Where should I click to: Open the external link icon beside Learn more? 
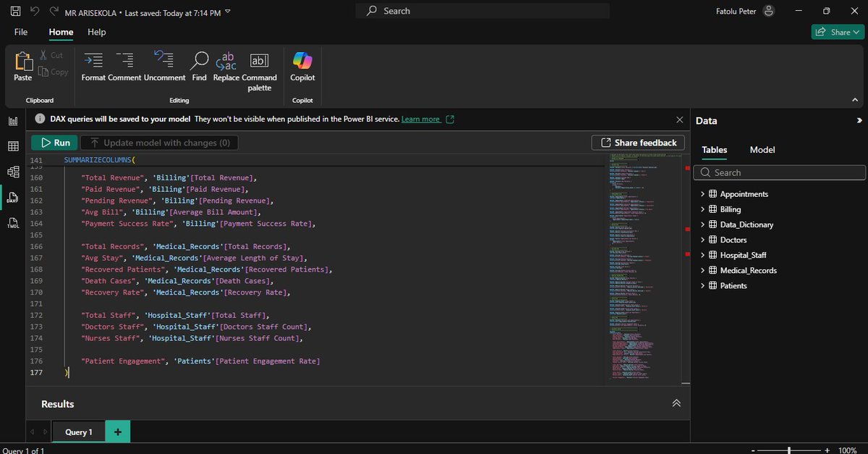tap(451, 119)
